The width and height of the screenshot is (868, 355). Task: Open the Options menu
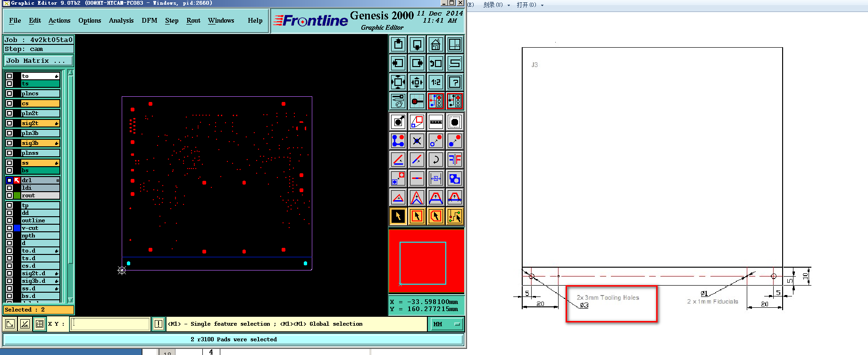(90, 20)
